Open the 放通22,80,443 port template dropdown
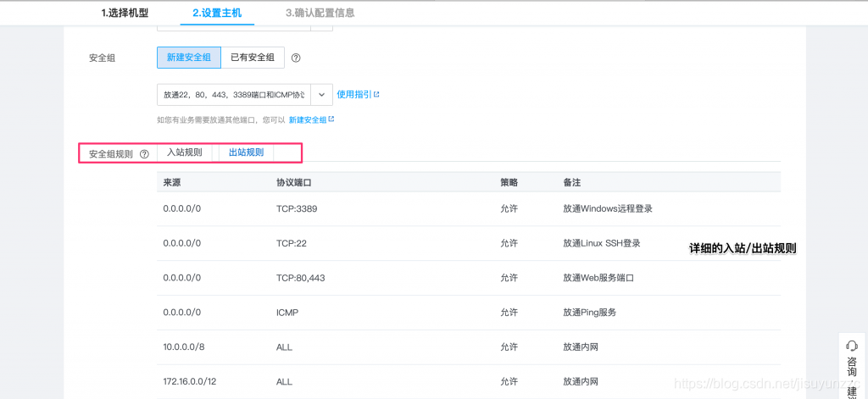 coord(245,95)
